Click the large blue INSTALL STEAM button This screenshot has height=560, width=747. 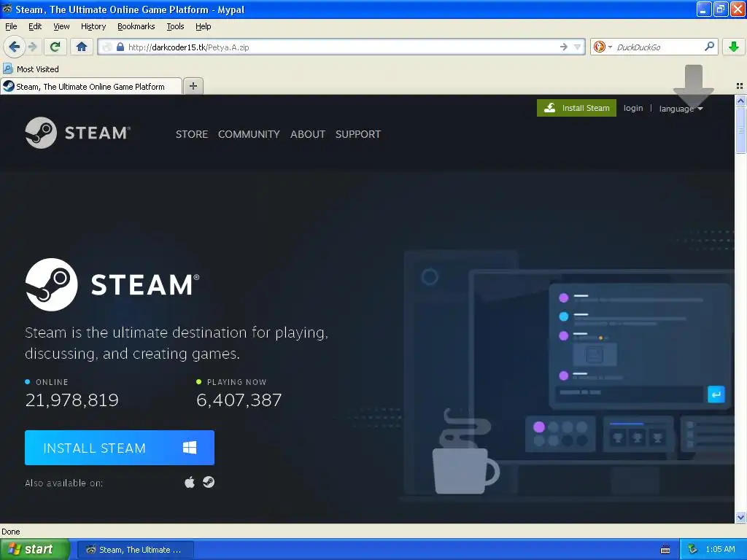[x=120, y=448]
